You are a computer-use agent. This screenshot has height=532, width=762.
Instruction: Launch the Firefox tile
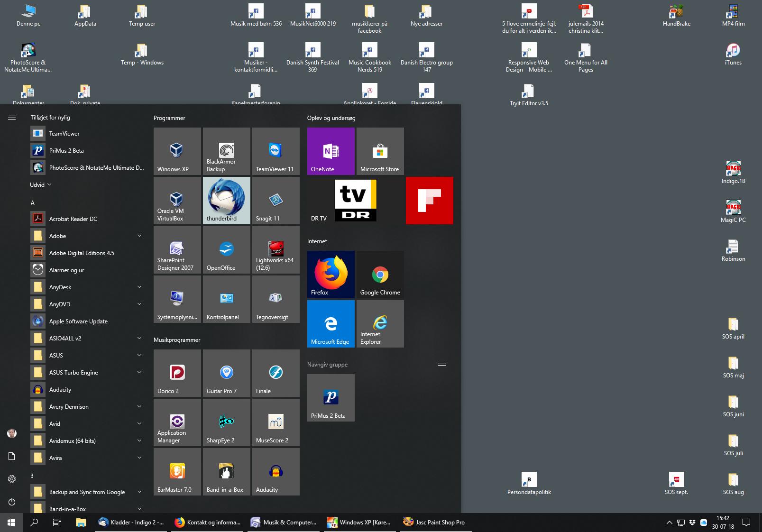pyautogui.click(x=331, y=275)
